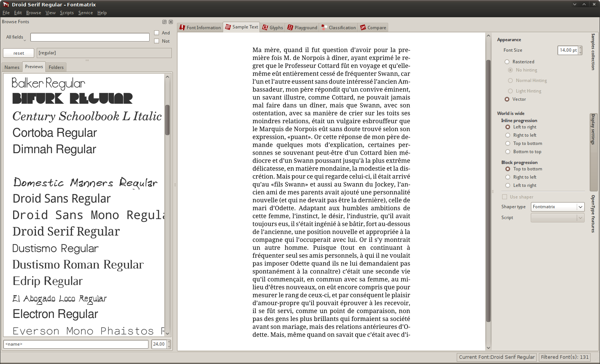This screenshot has width=600, height=364.
Task: Select Electron Regular font preview
Action: [55, 314]
